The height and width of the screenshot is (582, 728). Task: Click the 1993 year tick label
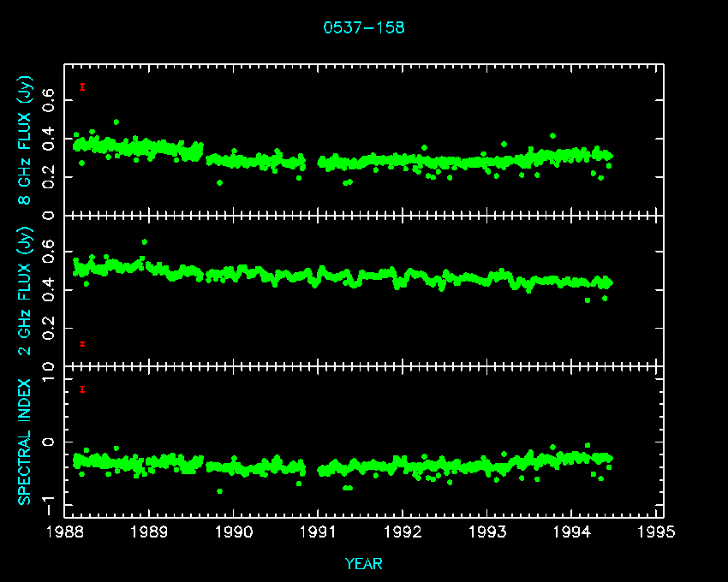(x=488, y=532)
